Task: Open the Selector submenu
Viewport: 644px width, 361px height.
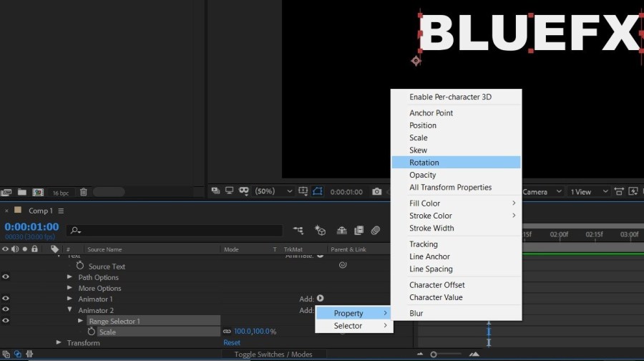Action: coord(354,326)
